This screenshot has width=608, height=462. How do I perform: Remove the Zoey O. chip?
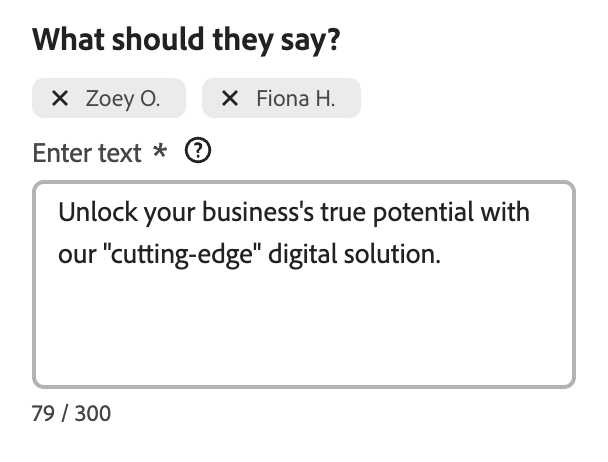point(59,99)
